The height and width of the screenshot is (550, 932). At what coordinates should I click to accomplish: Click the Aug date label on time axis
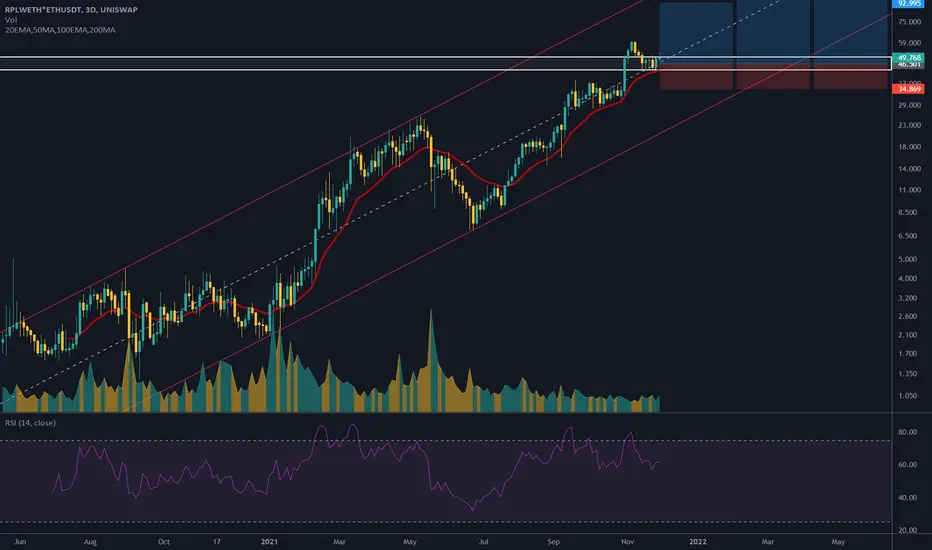[x=90, y=542]
